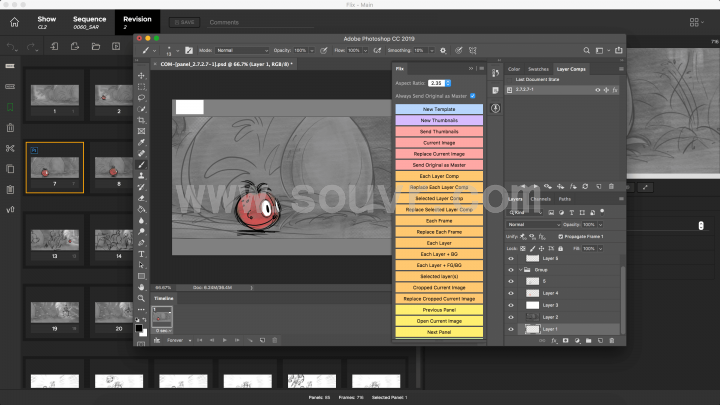Create new layer in Layers panel
720x405 pixels.
600,341
